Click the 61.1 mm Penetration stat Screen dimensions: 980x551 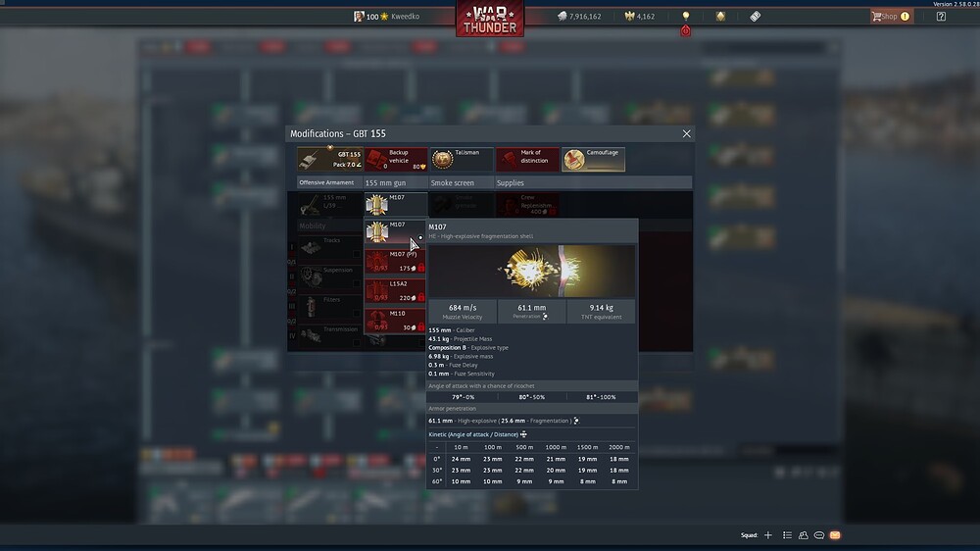coord(532,312)
